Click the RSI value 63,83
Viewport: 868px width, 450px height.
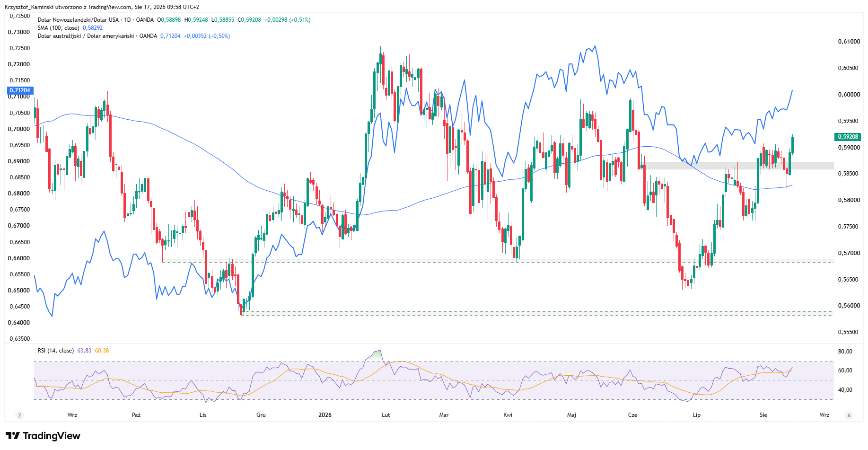tap(84, 351)
